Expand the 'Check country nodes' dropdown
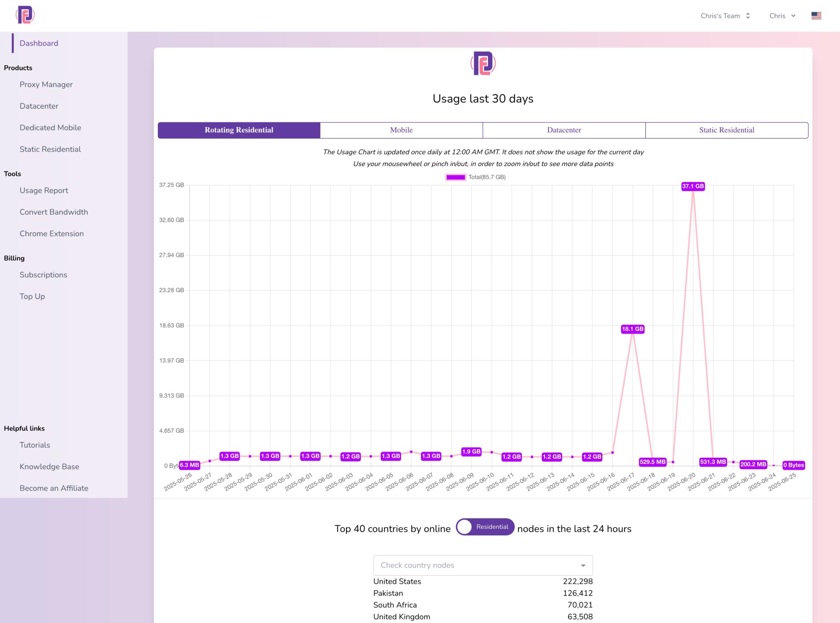Image resolution: width=840 pixels, height=623 pixels. pyautogui.click(x=483, y=565)
